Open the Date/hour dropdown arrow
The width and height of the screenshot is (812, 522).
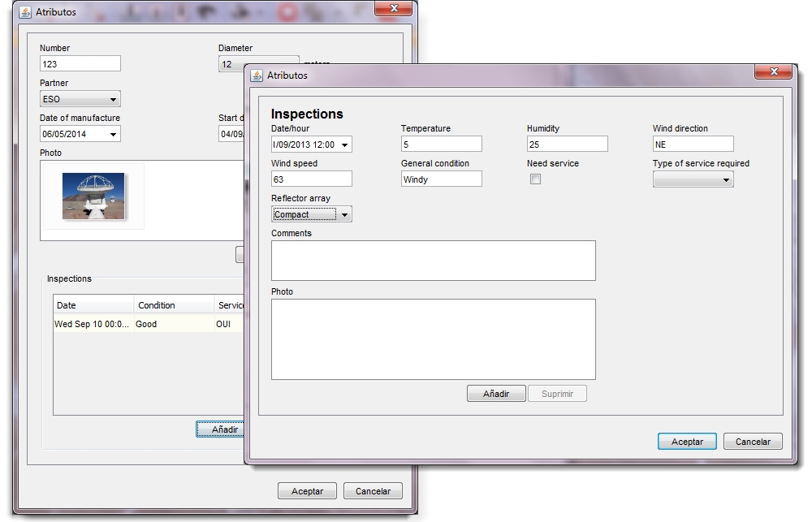pos(345,145)
